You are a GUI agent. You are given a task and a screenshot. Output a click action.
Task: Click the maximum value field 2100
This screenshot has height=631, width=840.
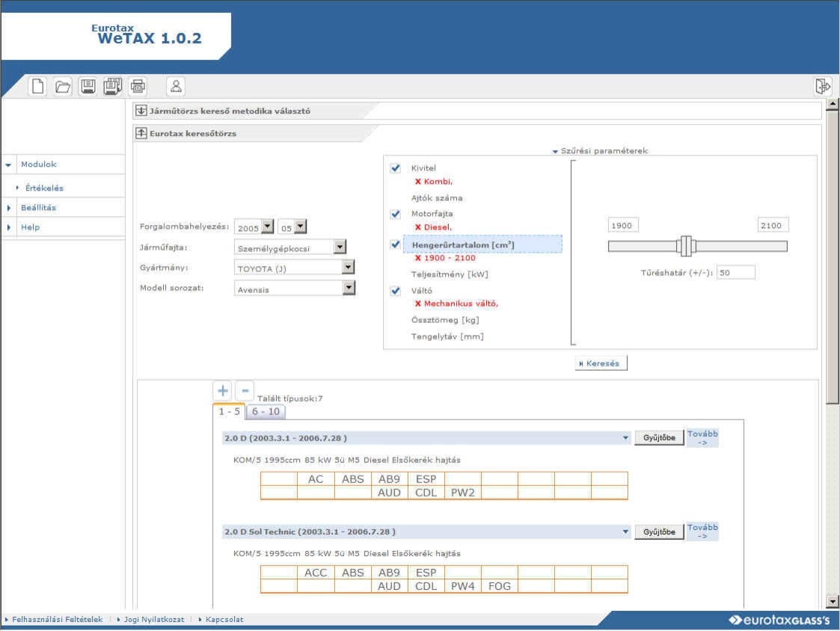773,226
